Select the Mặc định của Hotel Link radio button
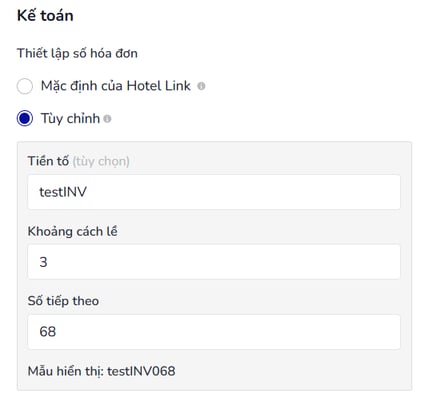Viewport: 445px width, 413px height. click(x=25, y=86)
